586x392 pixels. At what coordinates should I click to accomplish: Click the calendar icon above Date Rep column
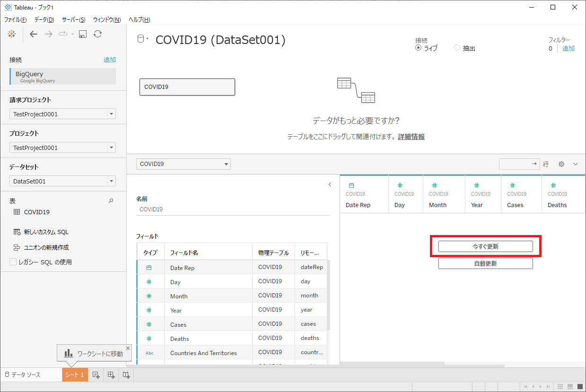(x=351, y=185)
